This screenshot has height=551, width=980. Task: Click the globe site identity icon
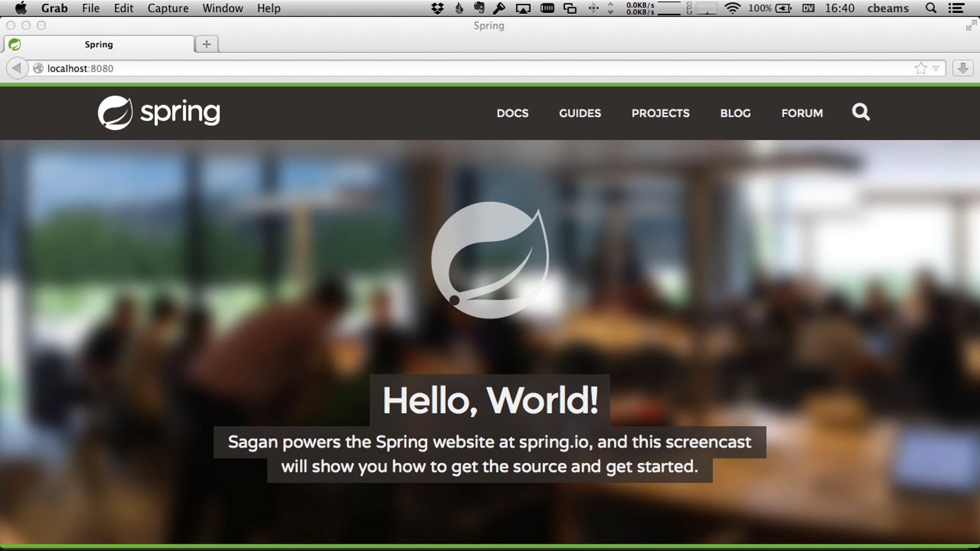[38, 68]
